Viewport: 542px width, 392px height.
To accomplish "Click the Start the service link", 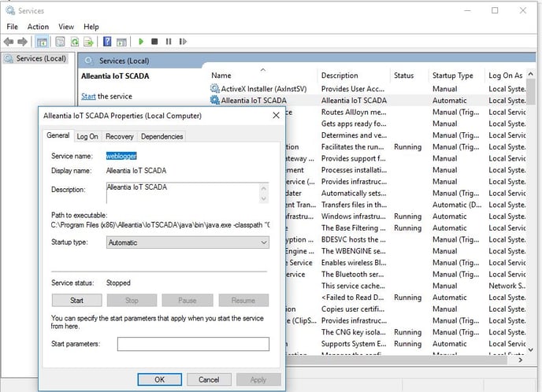I will [88, 96].
